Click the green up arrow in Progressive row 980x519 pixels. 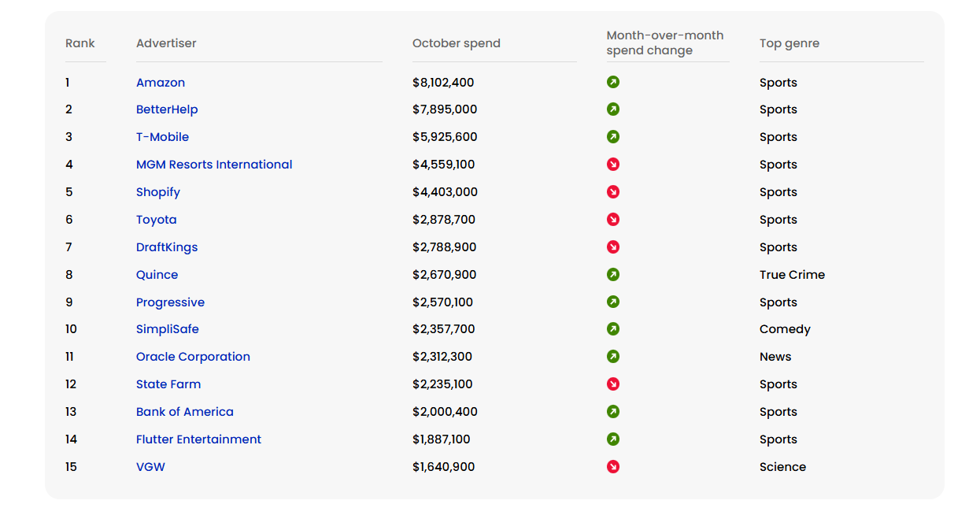[613, 302]
